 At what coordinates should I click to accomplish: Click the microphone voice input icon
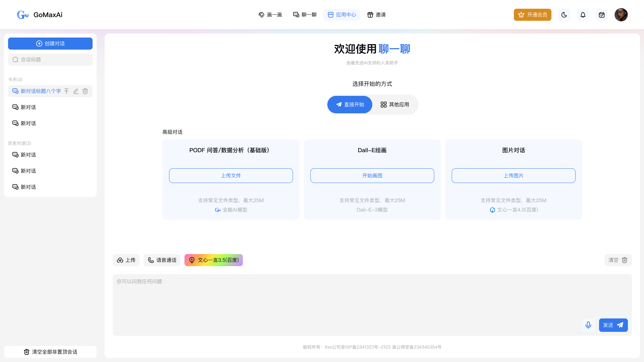[588, 325]
